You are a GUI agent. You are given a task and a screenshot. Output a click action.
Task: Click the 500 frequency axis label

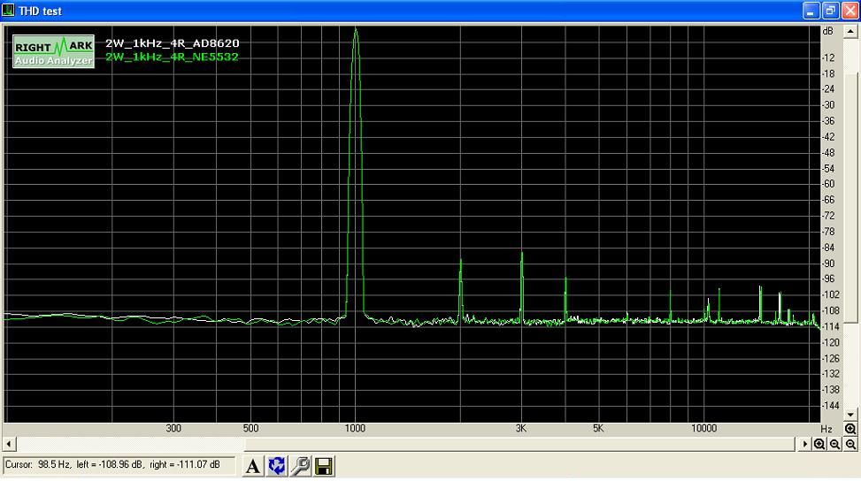coord(250,428)
